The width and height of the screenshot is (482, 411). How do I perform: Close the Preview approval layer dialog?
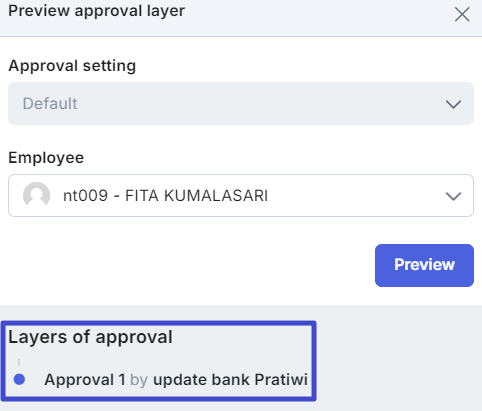click(462, 15)
